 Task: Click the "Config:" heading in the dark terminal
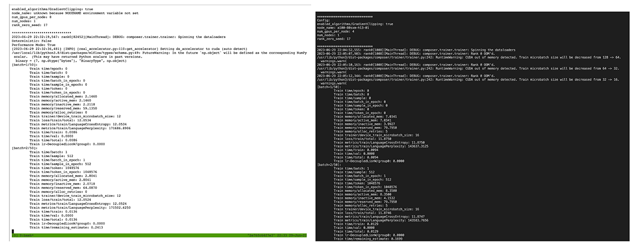click(325, 20)
